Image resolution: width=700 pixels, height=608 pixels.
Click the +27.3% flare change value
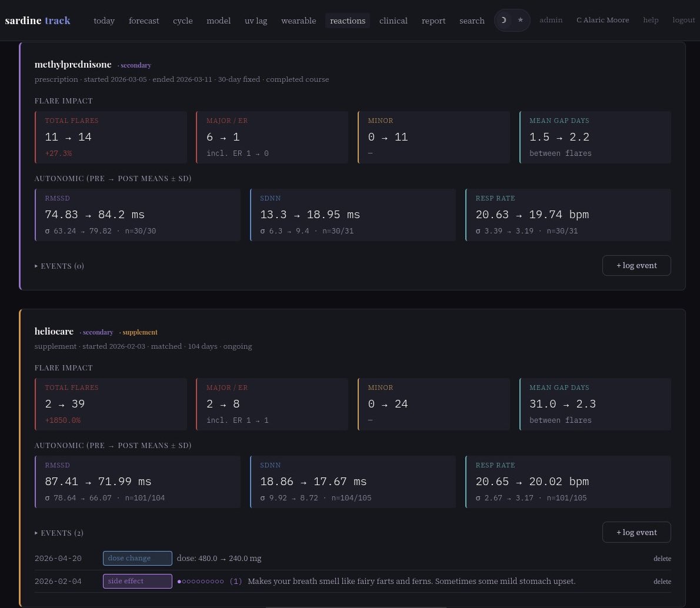(58, 153)
